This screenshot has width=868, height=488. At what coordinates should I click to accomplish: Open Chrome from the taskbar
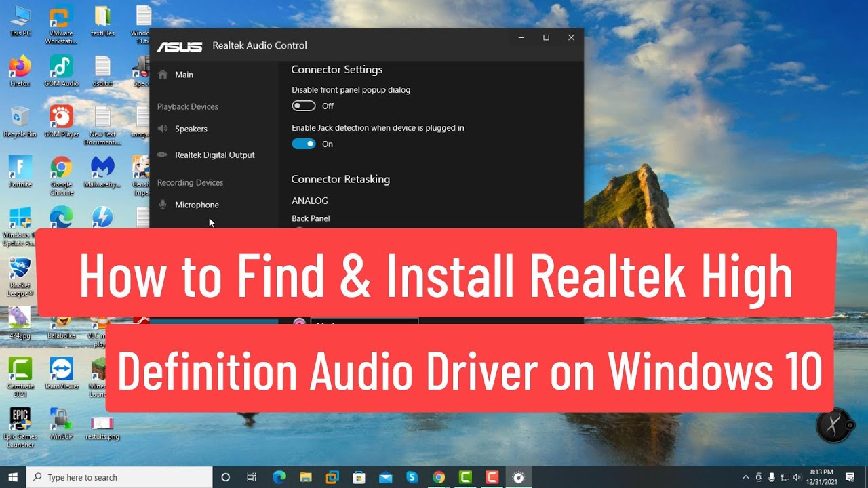pyautogui.click(x=439, y=477)
